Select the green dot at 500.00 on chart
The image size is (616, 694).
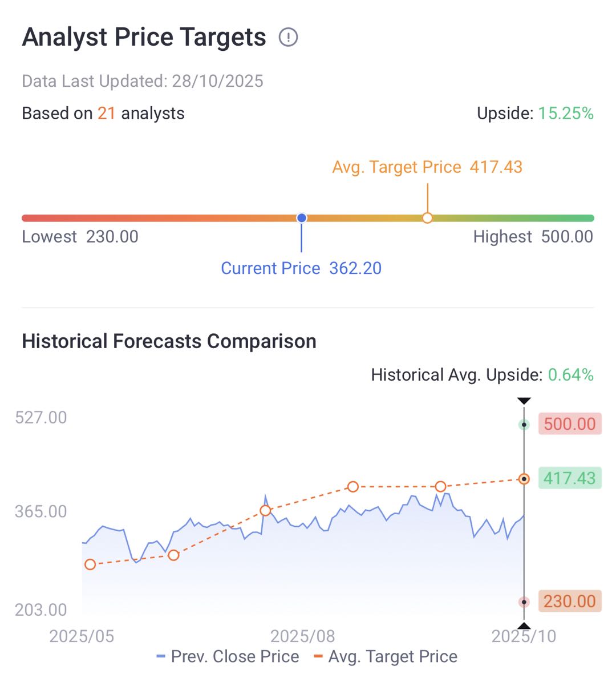click(x=524, y=425)
